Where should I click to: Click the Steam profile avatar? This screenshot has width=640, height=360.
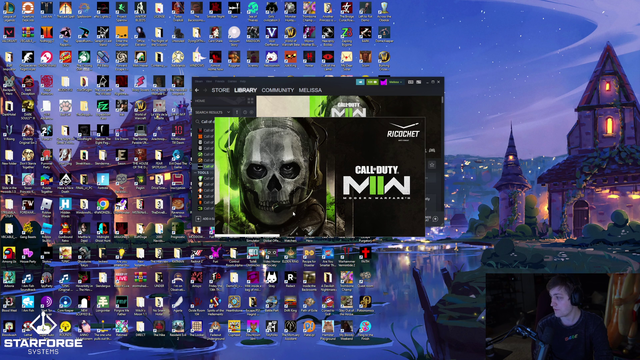[384, 82]
